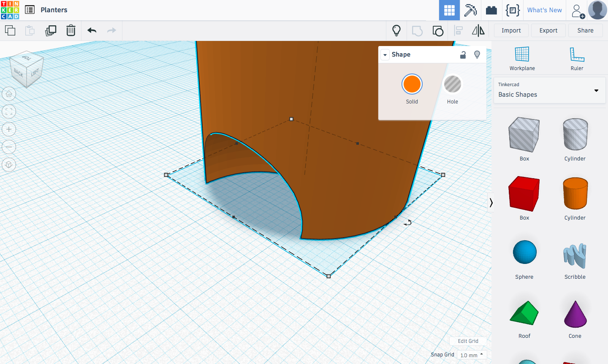Click the Paste icon in toolbar
Image resolution: width=608 pixels, height=364 pixels.
(x=30, y=30)
